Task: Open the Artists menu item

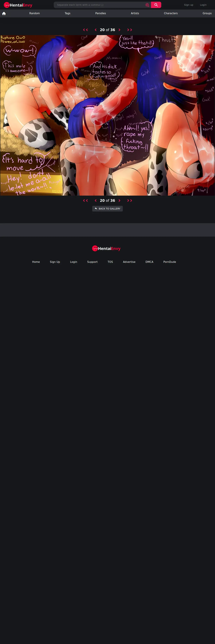Action: [135, 13]
